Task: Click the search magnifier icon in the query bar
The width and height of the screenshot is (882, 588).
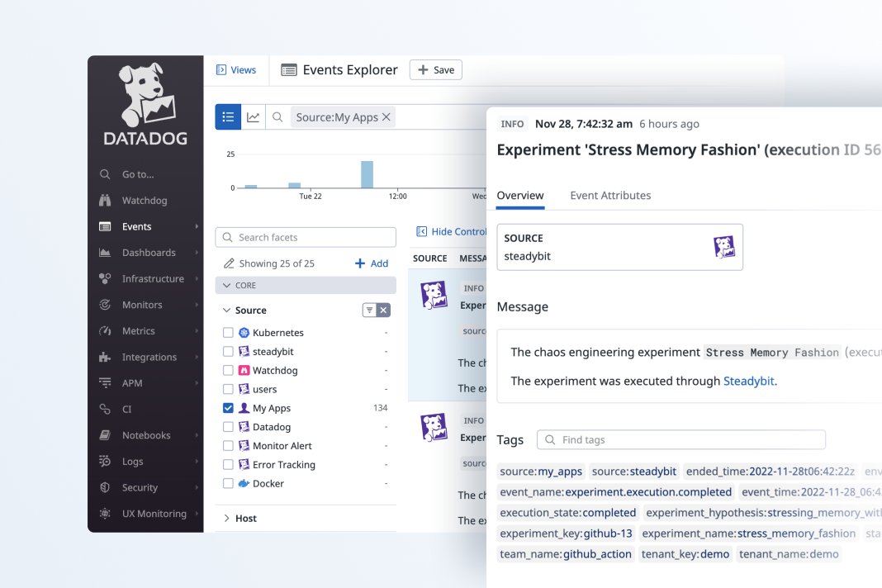Action: tap(277, 117)
